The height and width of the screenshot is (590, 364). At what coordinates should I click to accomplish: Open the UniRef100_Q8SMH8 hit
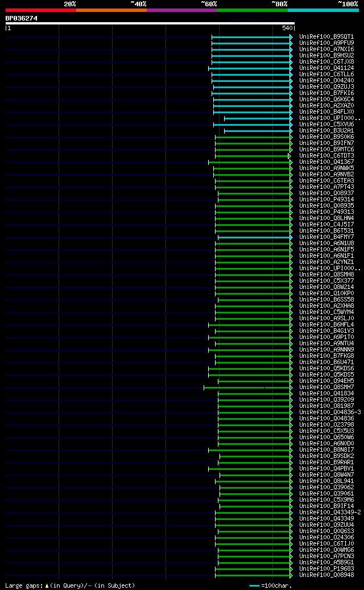[326, 275]
